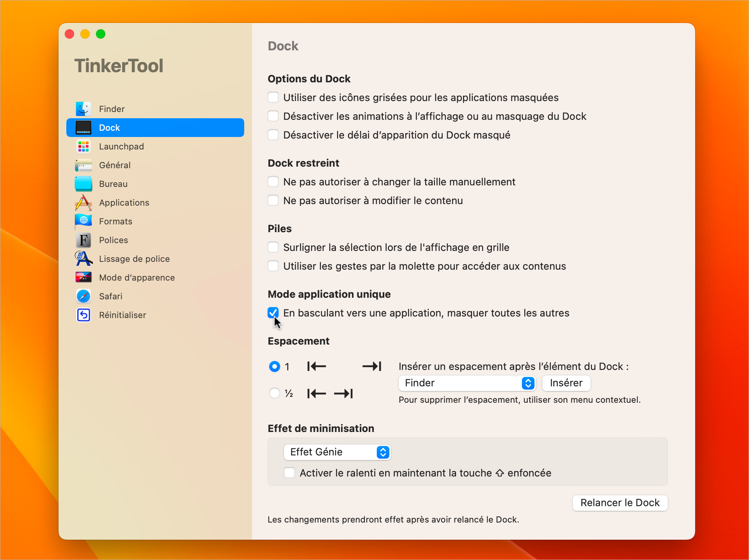Click the Options du Dock heading
This screenshot has width=749, height=560.
309,79
